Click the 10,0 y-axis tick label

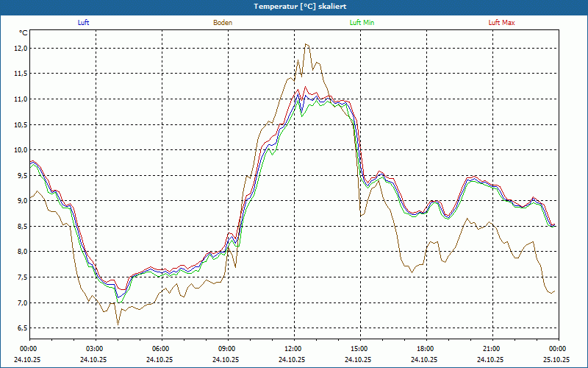tap(20, 150)
